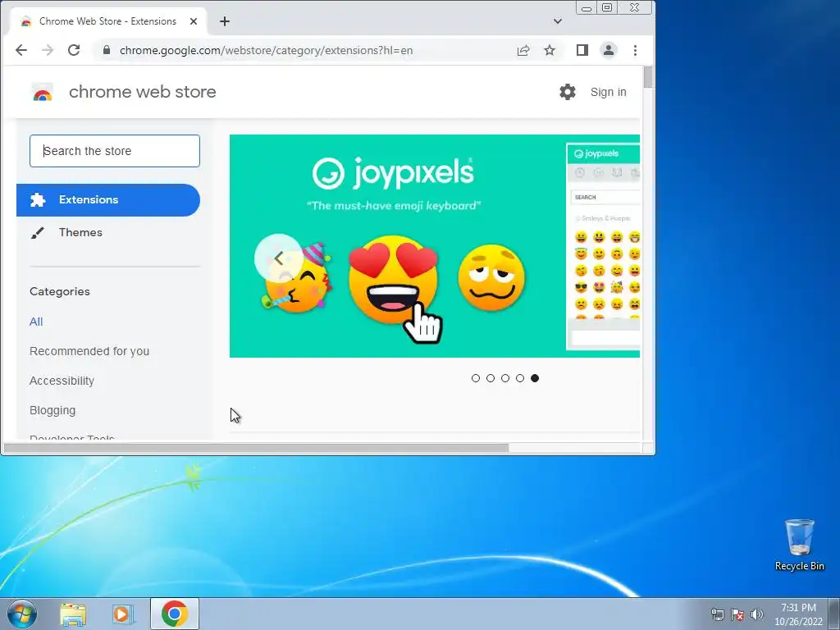
Task: Open Chrome's three-dot menu
Action: [636, 50]
